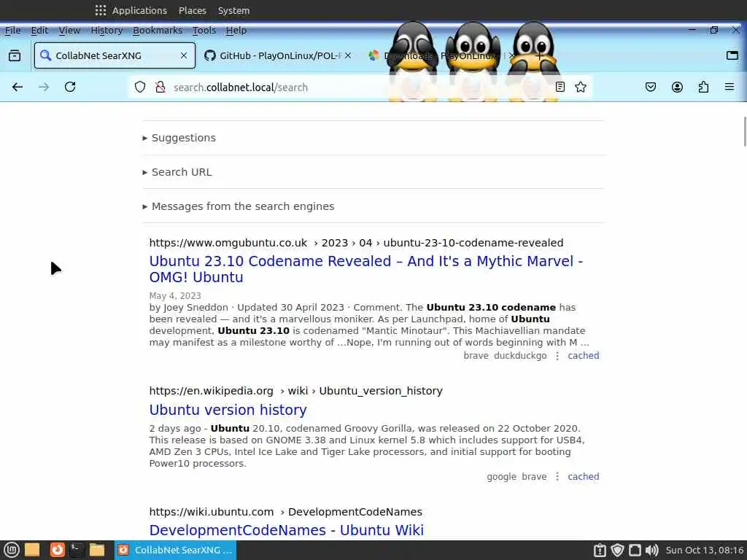Open the Edit menu
Image resolution: width=747 pixels, height=560 pixels.
39,31
